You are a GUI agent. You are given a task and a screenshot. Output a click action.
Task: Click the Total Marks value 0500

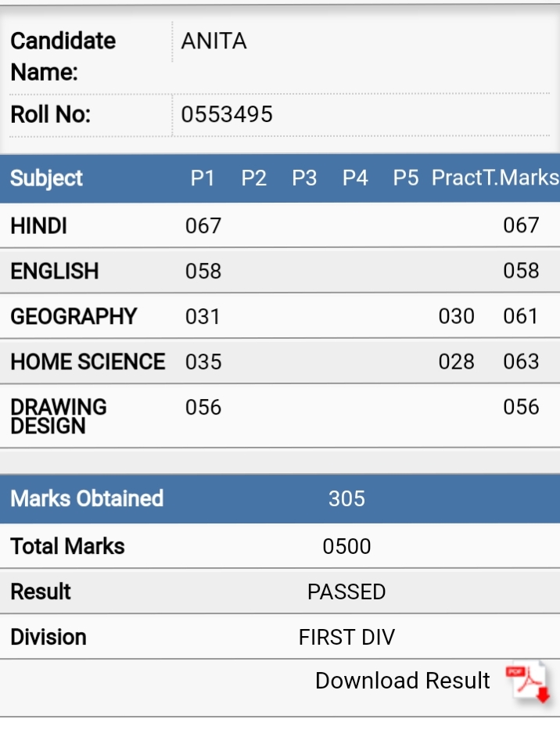pos(346,547)
